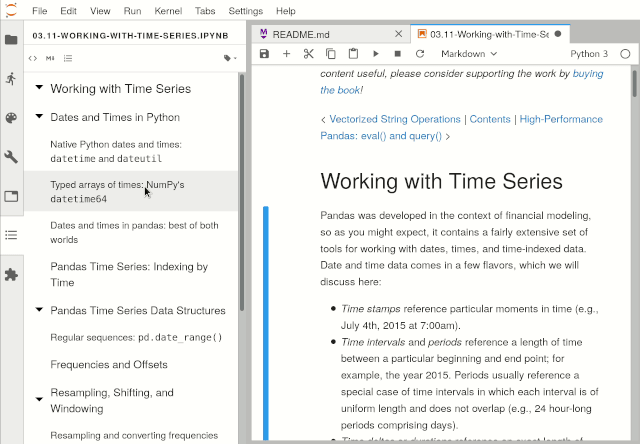Click the kernel status circle indicator
The width and height of the screenshot is (640, 444).
pyautogui.click(x=625, y=54)
